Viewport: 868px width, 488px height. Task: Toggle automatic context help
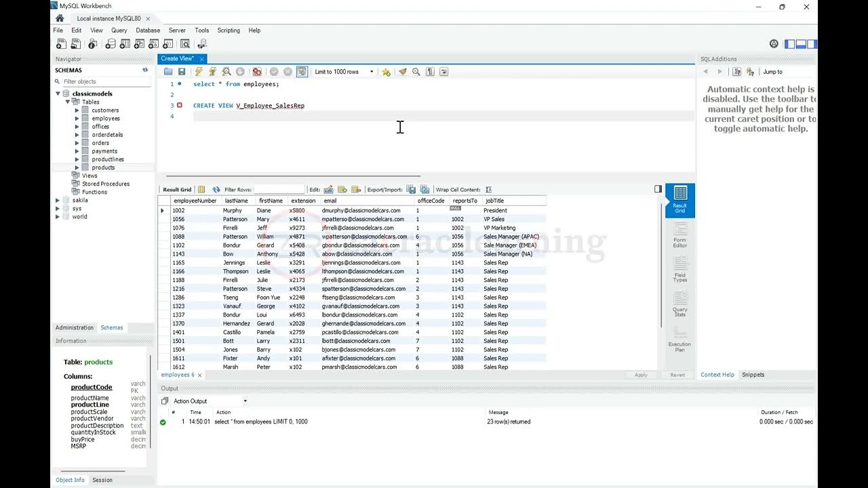(x=751, y=72)
